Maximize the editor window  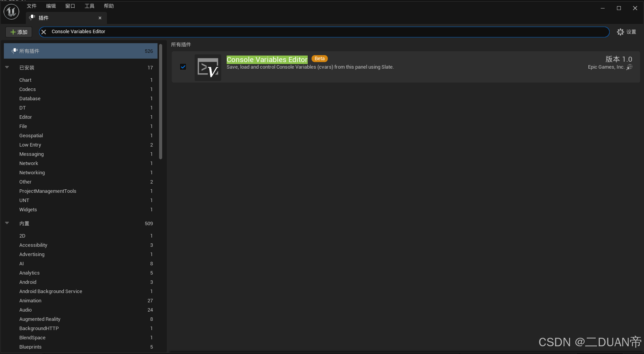619,8
